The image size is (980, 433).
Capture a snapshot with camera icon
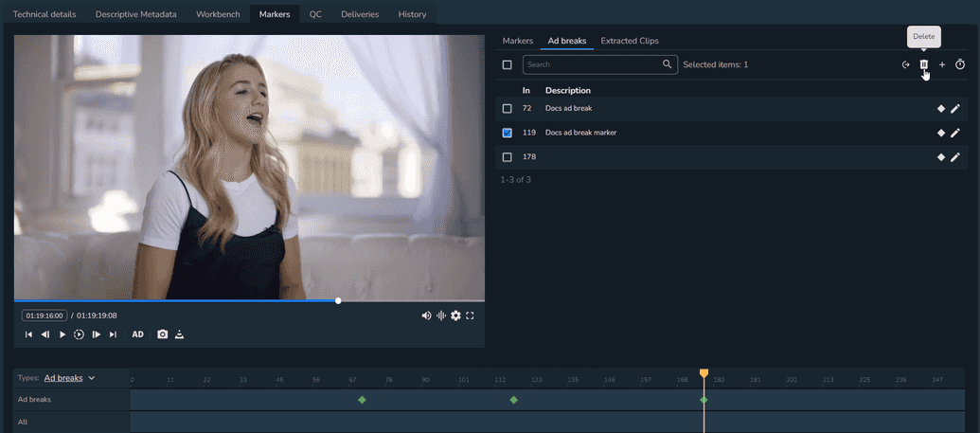pyautogui.click(x=163, y=334)
